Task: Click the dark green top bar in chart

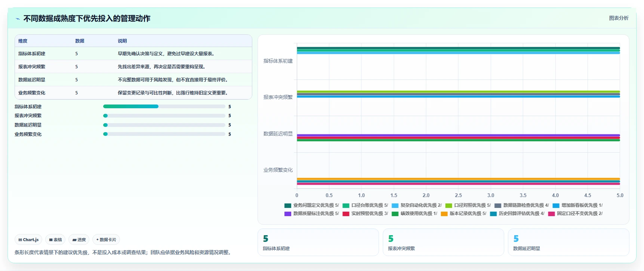Action: click(x=458, y=48)
